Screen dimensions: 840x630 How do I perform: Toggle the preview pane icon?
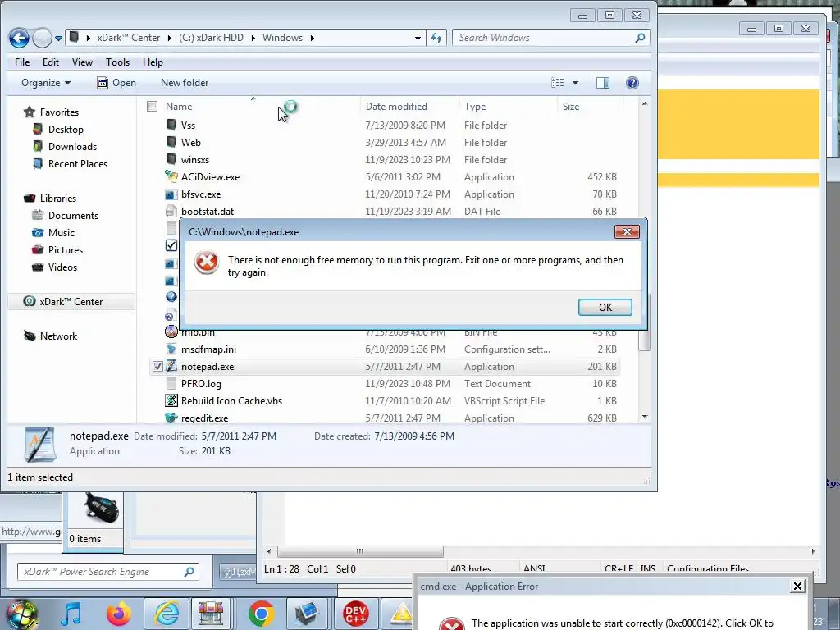click(603, 83)
